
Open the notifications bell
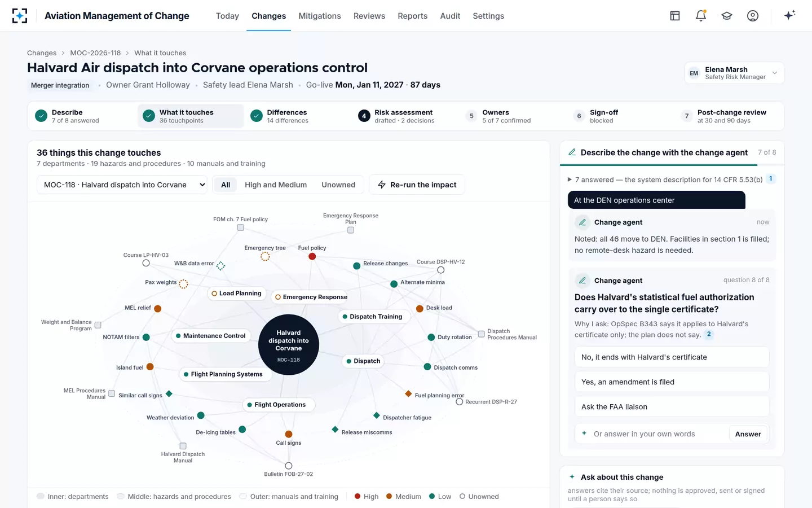point(701,16)
